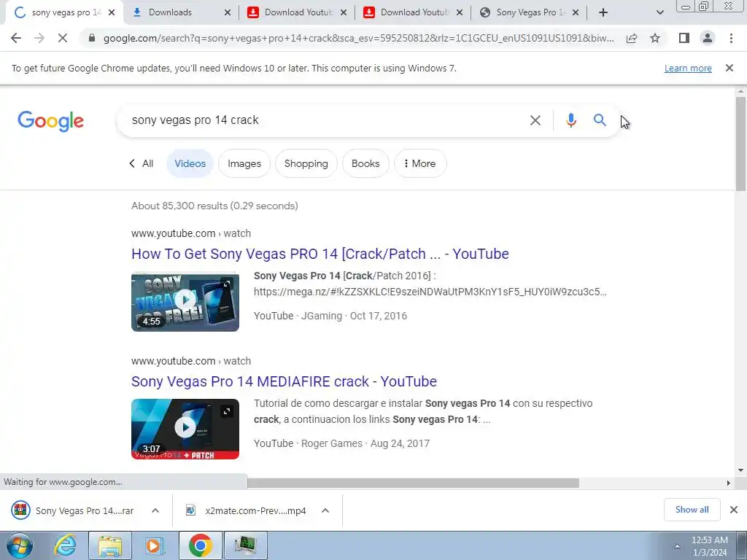The height and width of the screenshot is (560, 747).
Task: Select the Shopping search filter
Action: point(306,163)
